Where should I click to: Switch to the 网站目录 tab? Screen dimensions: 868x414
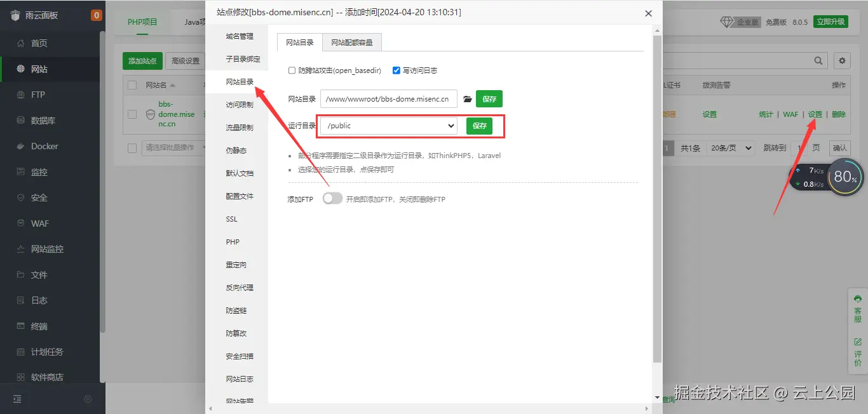(x=300, y=43)
